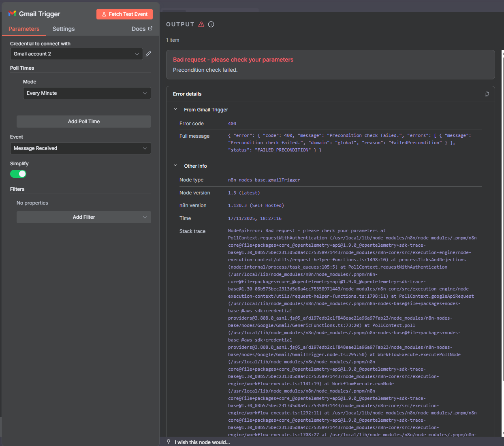Toggle the Simplify switch off
The image size is (504, 446).
point(18,174)
